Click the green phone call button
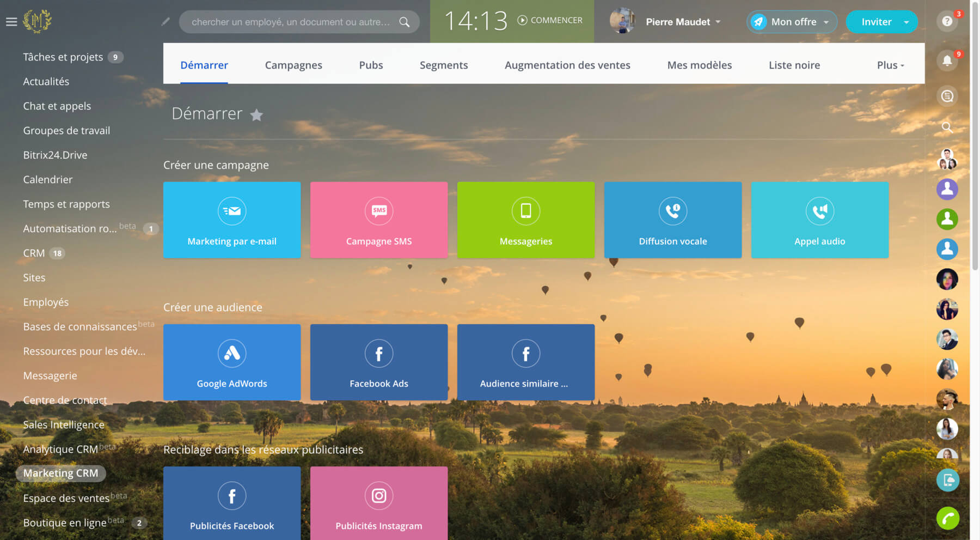The width and height of the screenshot is (980, 540). tap(947, 518)
